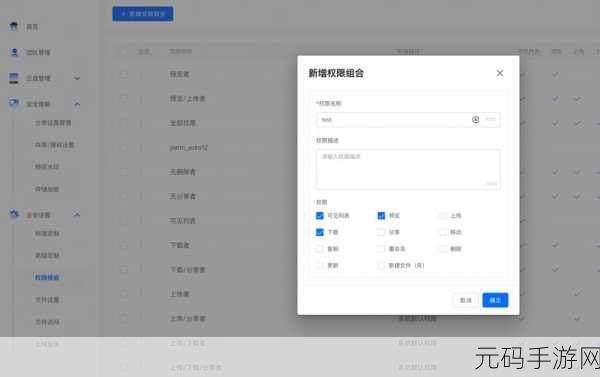600x377 pixels.
Task: Open first sub-item under 安全策略 in sidebar
Action: click(53, 123)
